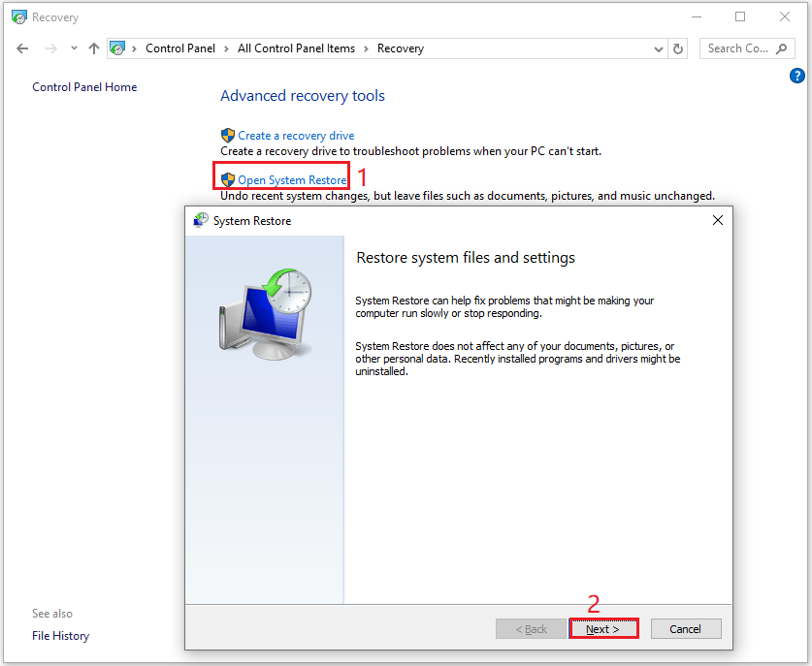Select Recovery in the breadcrumb path

[401, 48]
